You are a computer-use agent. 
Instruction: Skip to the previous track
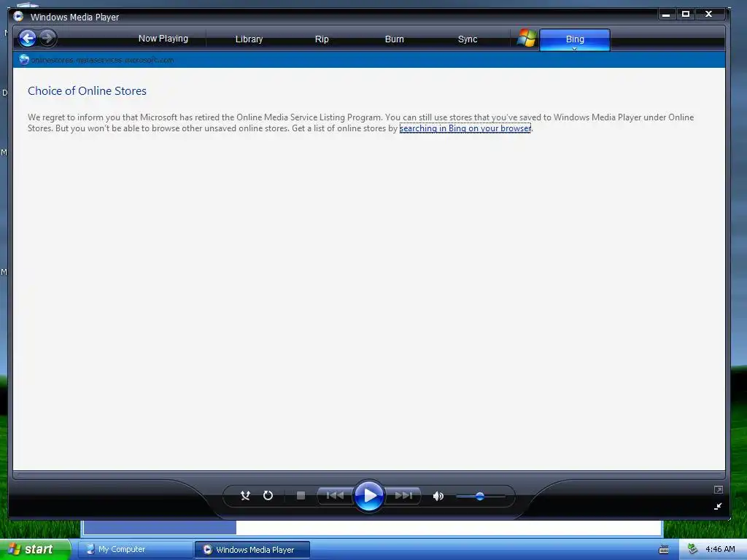tap(335, 496)
